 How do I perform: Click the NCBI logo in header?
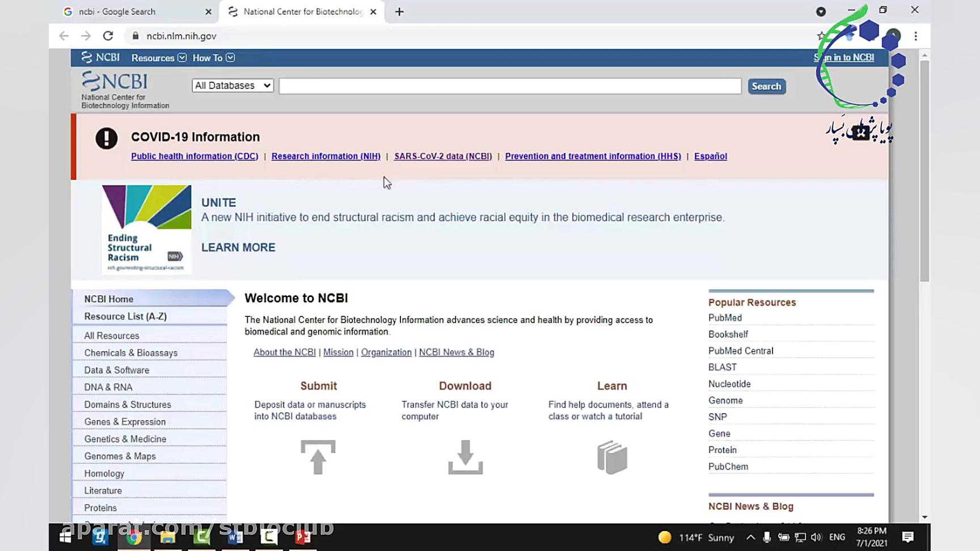point(115,82)
